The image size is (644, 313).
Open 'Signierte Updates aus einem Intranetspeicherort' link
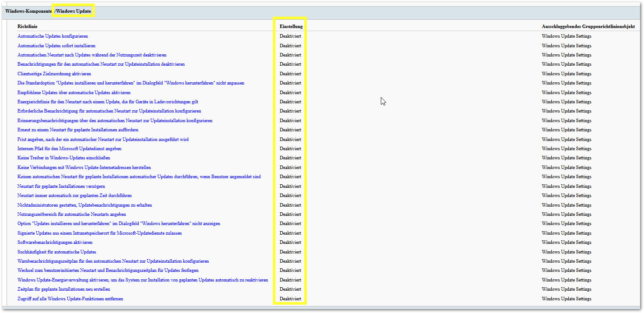click(x=100, y=233)
